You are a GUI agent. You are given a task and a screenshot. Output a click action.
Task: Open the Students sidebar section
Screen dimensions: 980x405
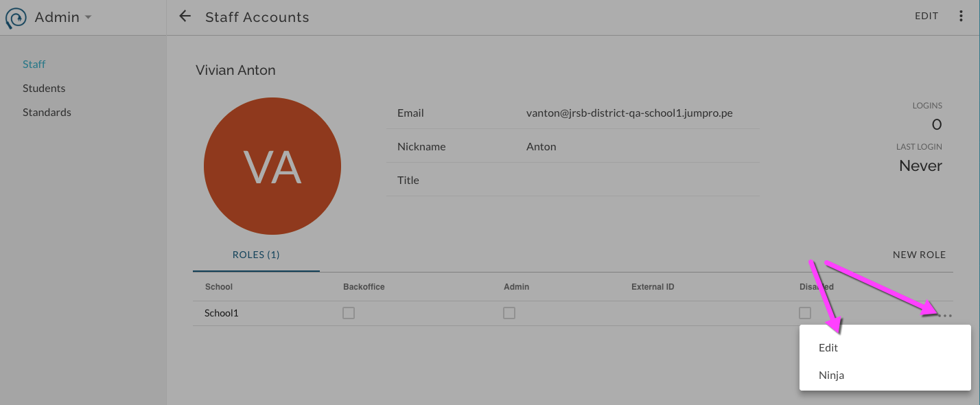pos(44,89)
